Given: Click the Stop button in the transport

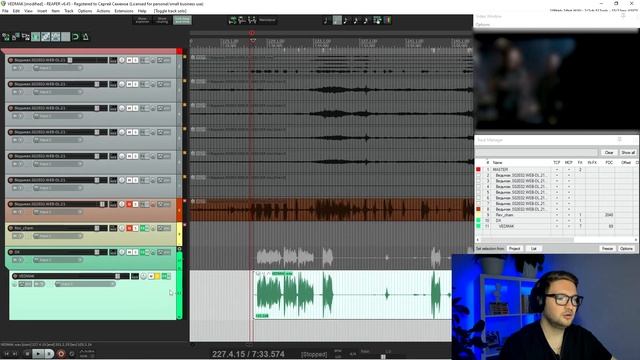Looking at the screenshot, I should [27, 353].
